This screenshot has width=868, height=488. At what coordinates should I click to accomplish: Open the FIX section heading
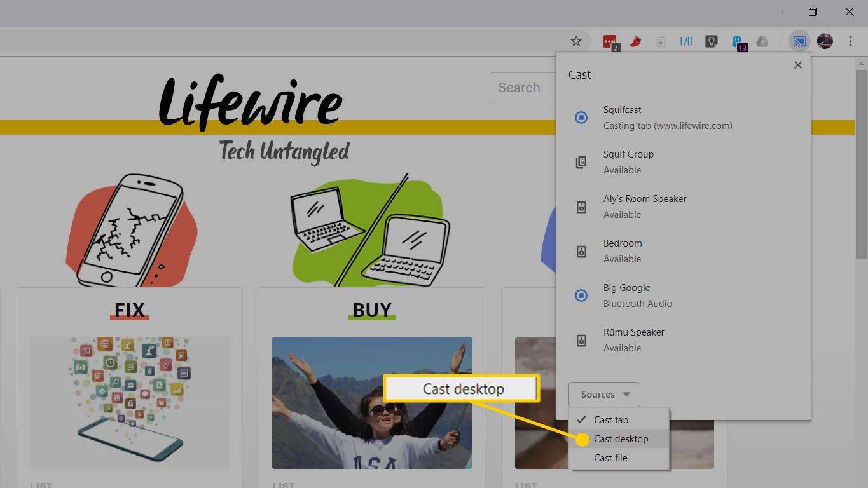(130, 310)
